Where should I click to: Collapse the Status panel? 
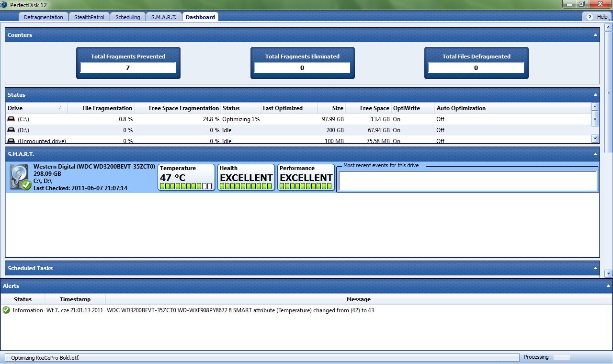point(595,95)
